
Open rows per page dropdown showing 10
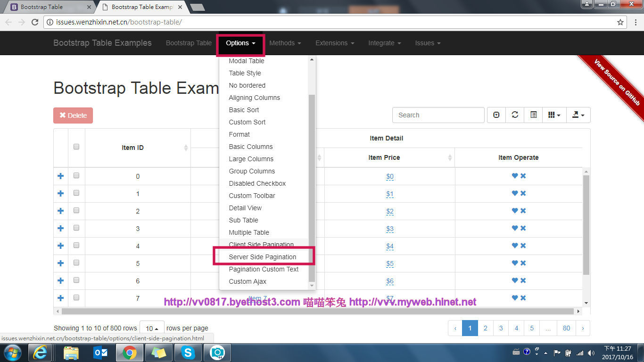point(152,328)
